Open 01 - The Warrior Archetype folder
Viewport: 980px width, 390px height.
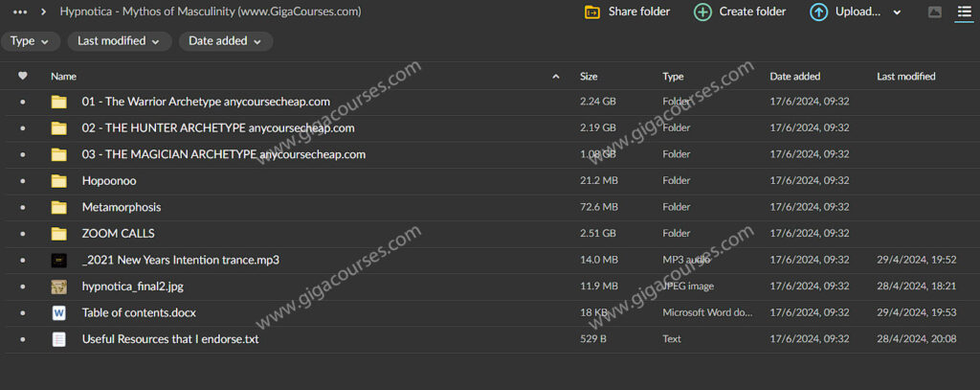[x=206, y=102]
